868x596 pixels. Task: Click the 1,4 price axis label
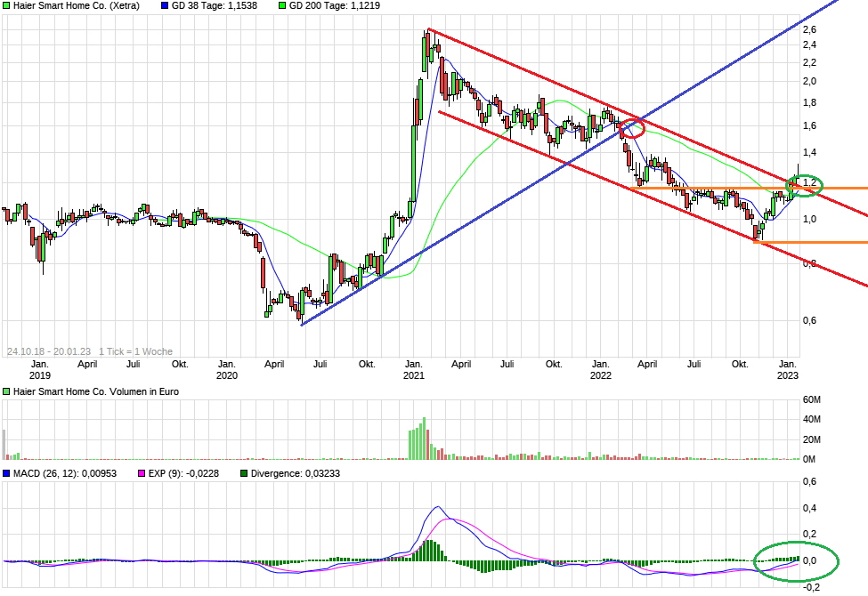click(809, 152)
